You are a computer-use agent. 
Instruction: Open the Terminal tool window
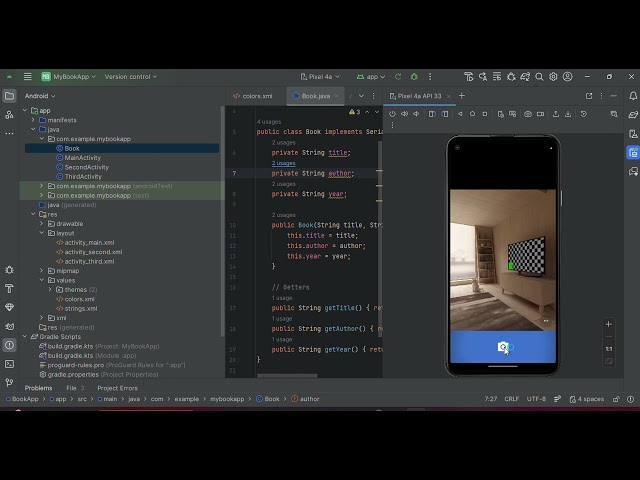click(9, 364)
